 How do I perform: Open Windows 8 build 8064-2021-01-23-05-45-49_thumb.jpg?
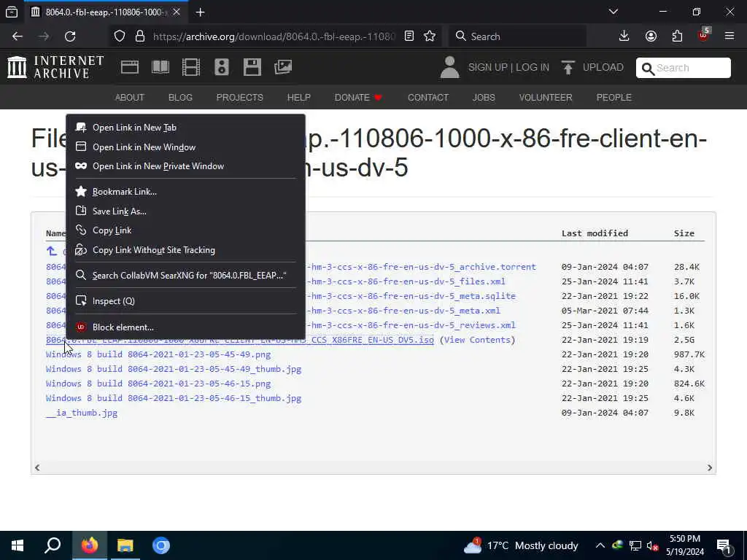coord(174,370)
